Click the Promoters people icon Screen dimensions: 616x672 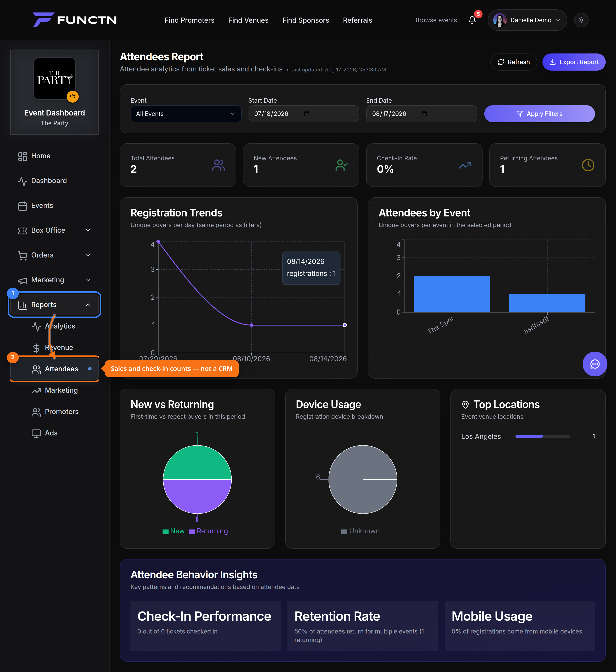click(36, 412)
